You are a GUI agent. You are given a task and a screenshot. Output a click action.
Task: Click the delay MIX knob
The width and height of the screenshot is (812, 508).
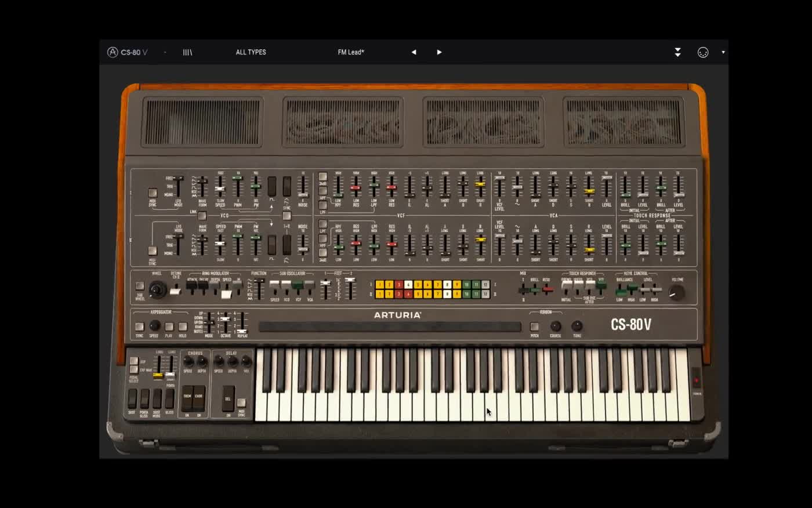246,362
